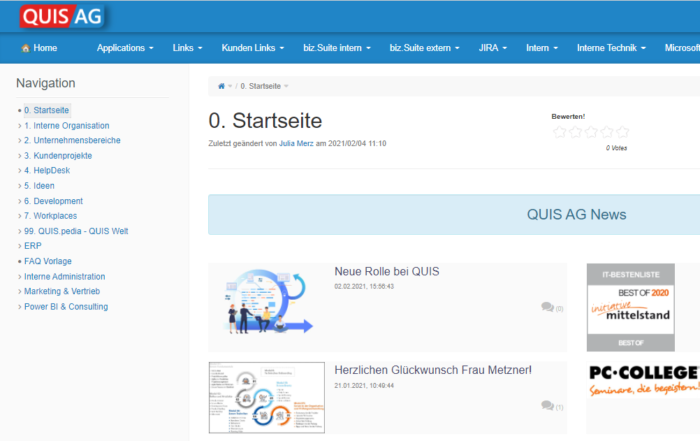Open Herzlichen Glückwunsch Frau Metzner! article
The height and width of the screenshot is (441, 700).
coord(433,370)
